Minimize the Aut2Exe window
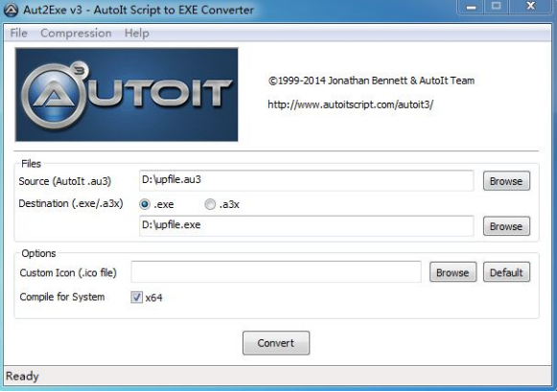Viewport: 557px width, 392px height. coord(471,7)
